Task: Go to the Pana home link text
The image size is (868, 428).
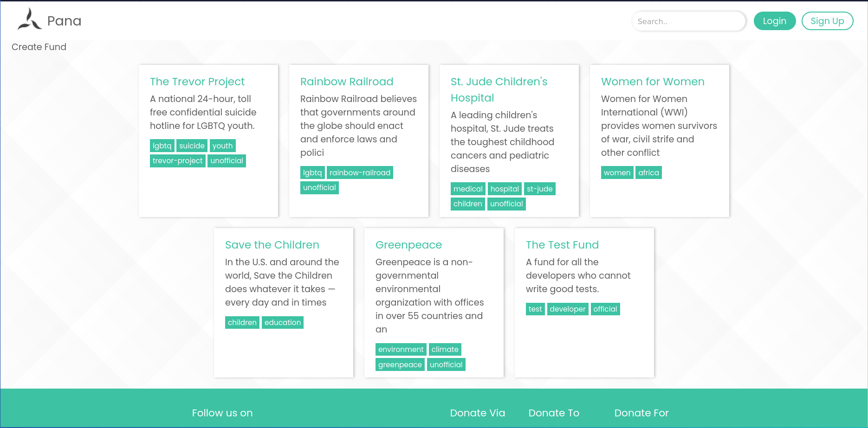Action: pyautogui.click(x=65, y=21)
